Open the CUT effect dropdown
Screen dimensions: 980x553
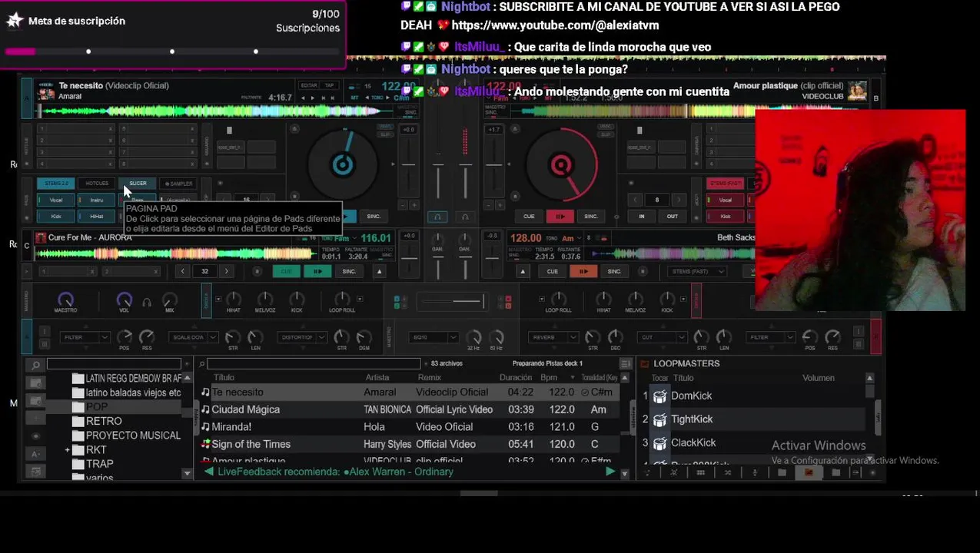(662, 337)
